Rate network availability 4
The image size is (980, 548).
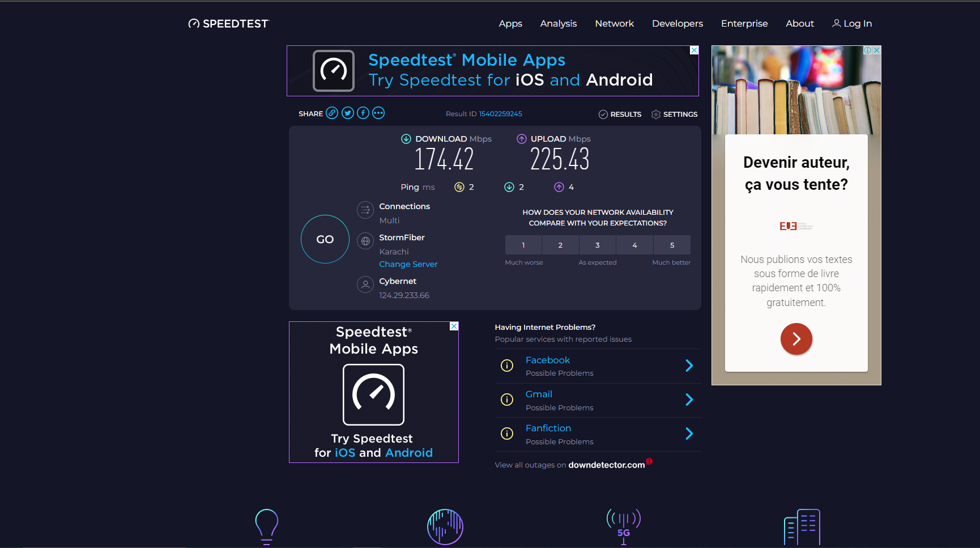[x=634, y=245]
